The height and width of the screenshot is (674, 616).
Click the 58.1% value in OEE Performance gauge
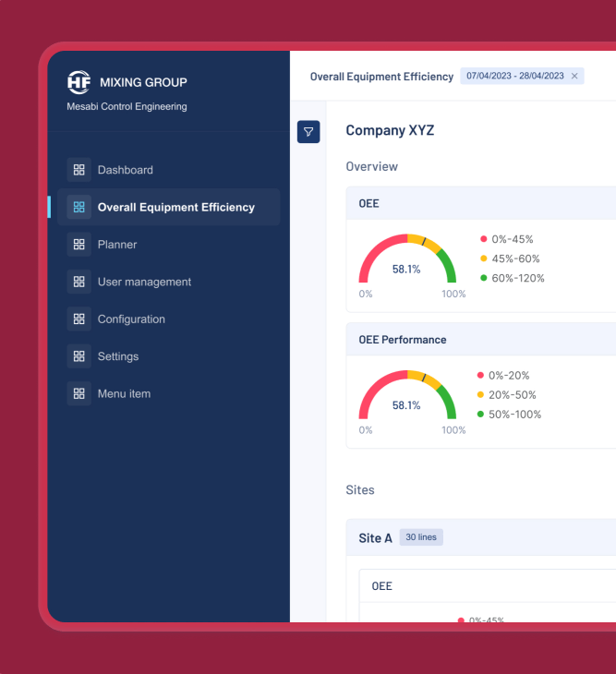coord(406,405)
